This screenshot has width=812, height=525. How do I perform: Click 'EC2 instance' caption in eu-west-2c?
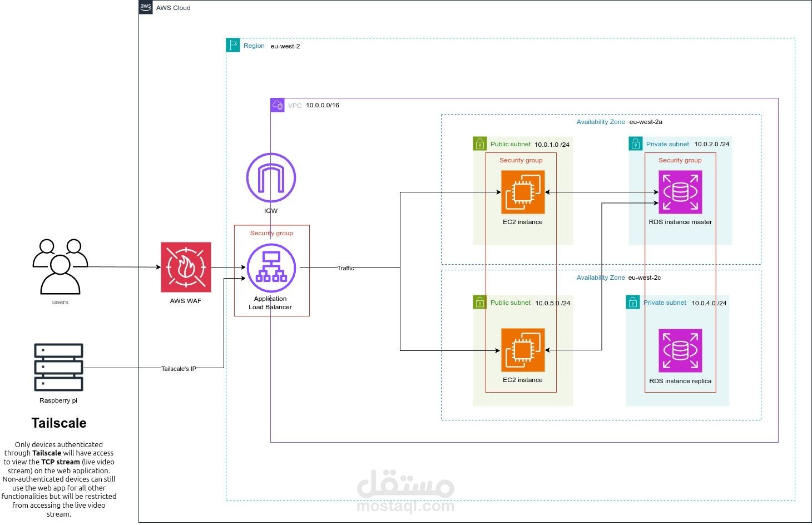pos(523,380)
